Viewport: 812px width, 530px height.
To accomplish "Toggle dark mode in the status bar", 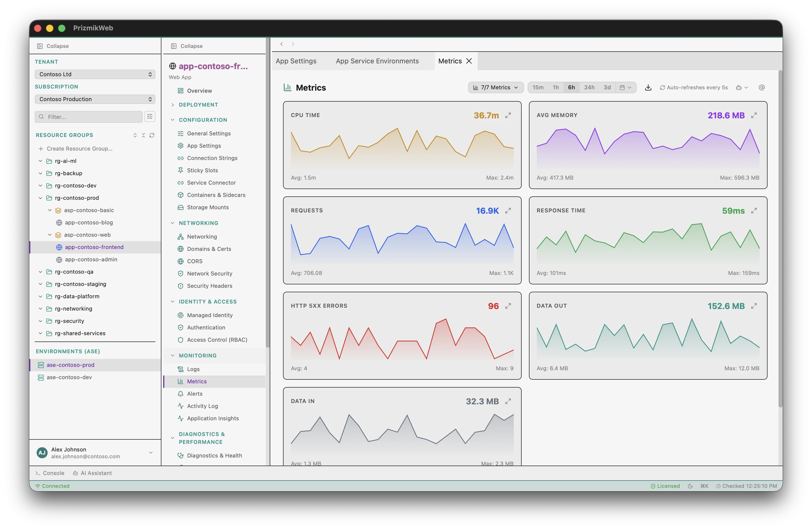I will coord(690,485).
